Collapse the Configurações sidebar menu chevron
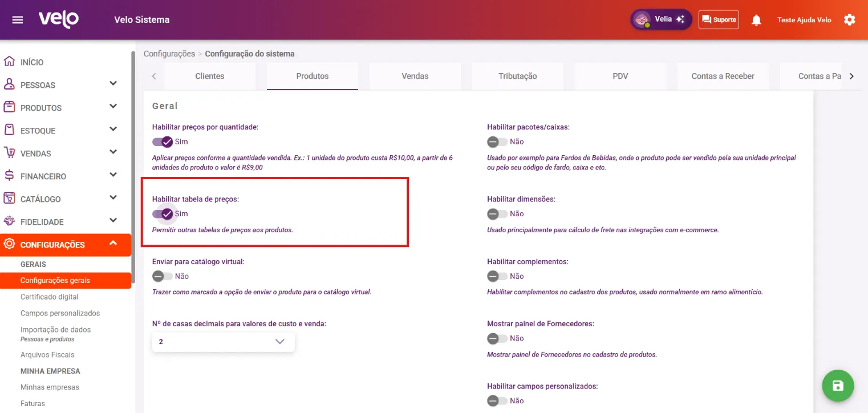868x413 pixels. [113, 244]
